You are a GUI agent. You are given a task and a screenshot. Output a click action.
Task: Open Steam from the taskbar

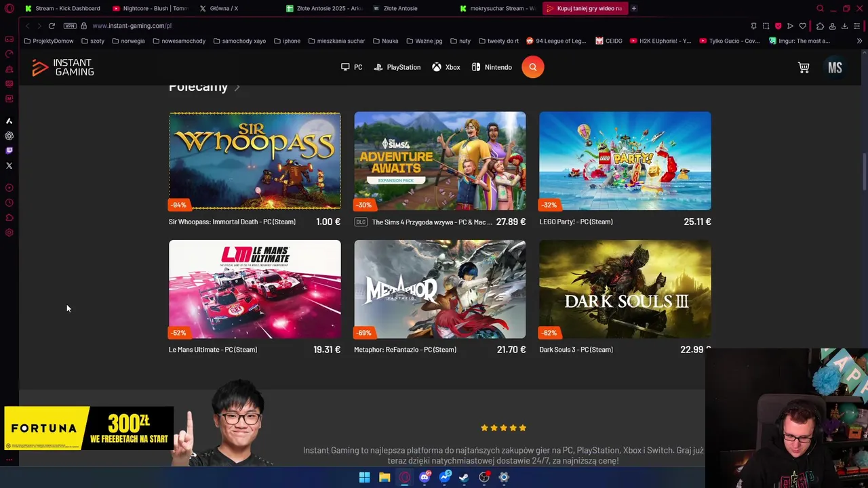464,477
